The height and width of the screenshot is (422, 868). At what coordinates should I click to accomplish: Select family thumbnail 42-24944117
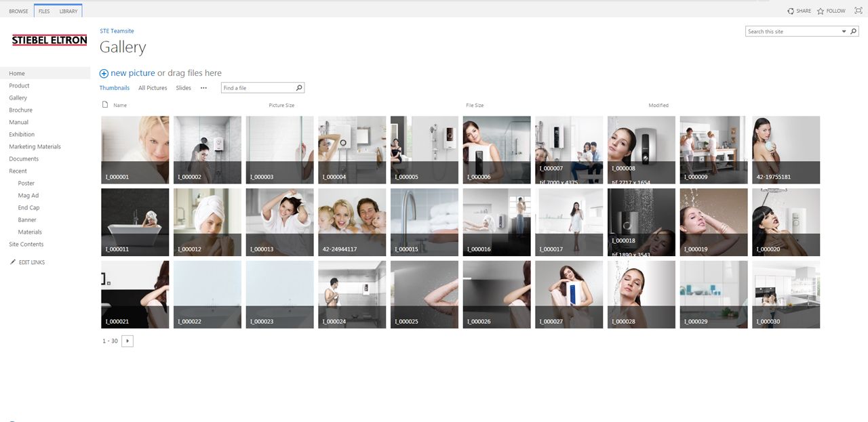tap(352, 222)
